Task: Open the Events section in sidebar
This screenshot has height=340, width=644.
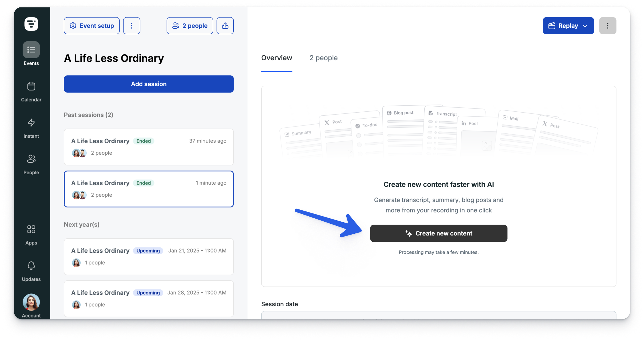Action: pos(31,54)
